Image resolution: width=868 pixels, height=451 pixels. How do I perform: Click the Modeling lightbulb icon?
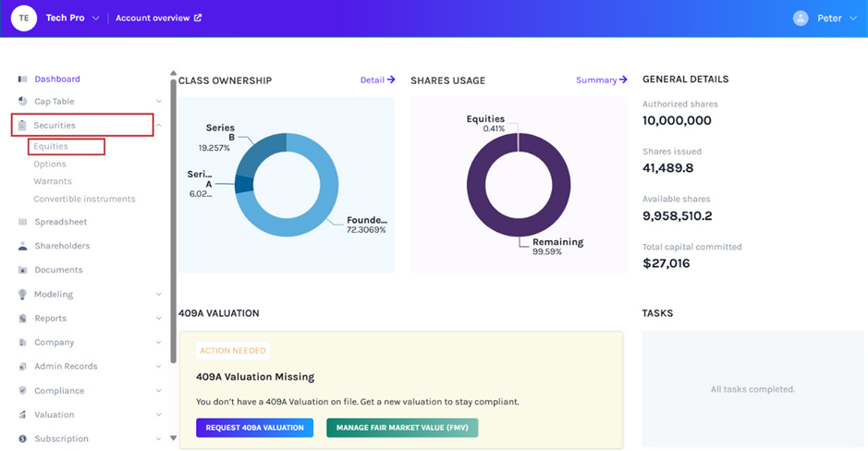pos(23,295)
